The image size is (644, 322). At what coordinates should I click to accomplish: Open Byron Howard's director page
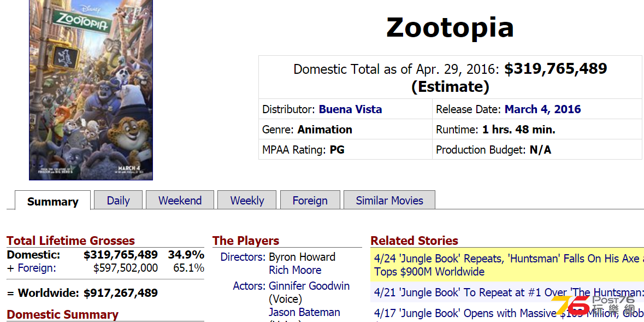point(302,257)
